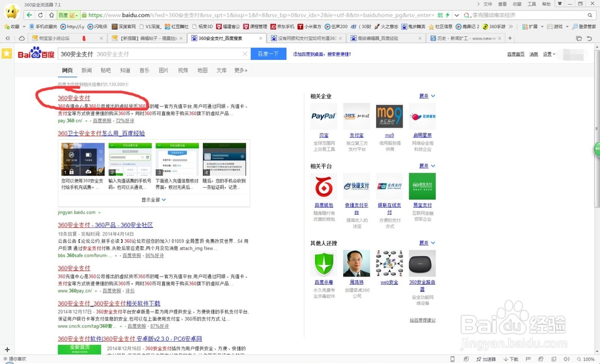Select the 图片 search category tab
This screenshot has height=364, width=600.
[163, 70]
